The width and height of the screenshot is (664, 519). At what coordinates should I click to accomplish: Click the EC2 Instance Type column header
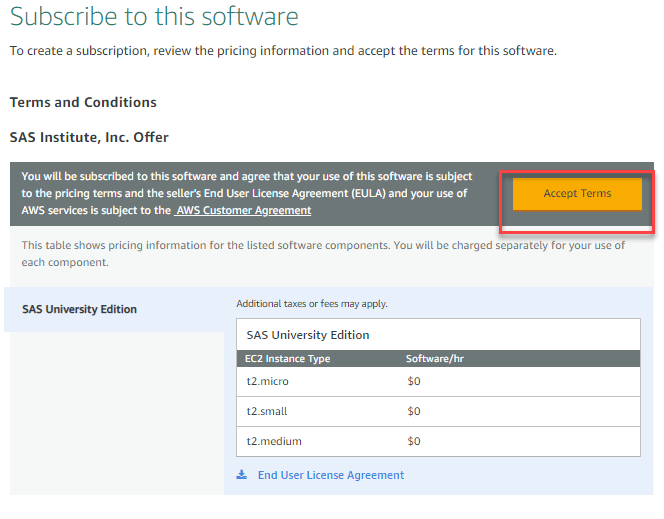287,358
